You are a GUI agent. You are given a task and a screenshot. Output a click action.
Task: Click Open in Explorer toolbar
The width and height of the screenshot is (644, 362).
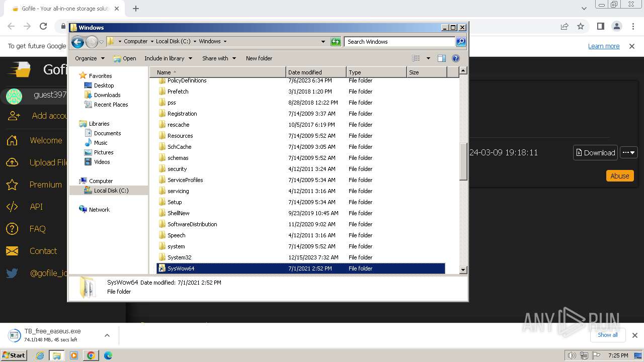tap(125, 58)
